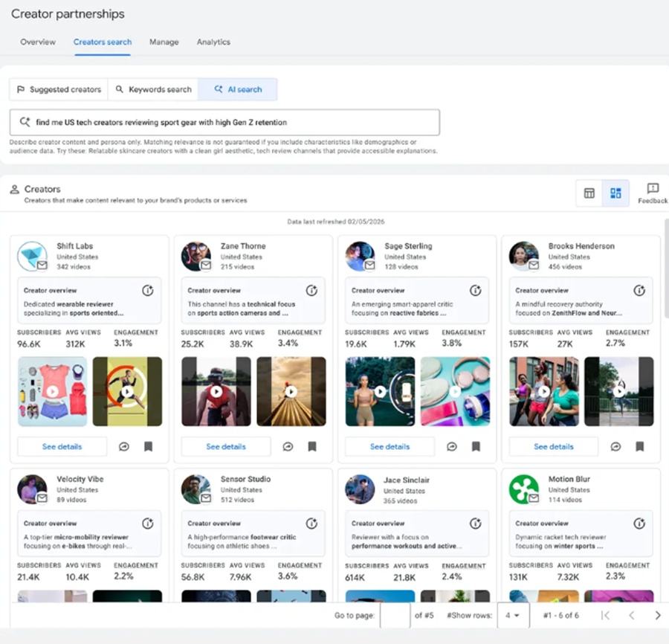The height and width of the screenshot is (644, 669).
Task: Share the Sage Sterling creator card
Action: click(x=451, y=447)
